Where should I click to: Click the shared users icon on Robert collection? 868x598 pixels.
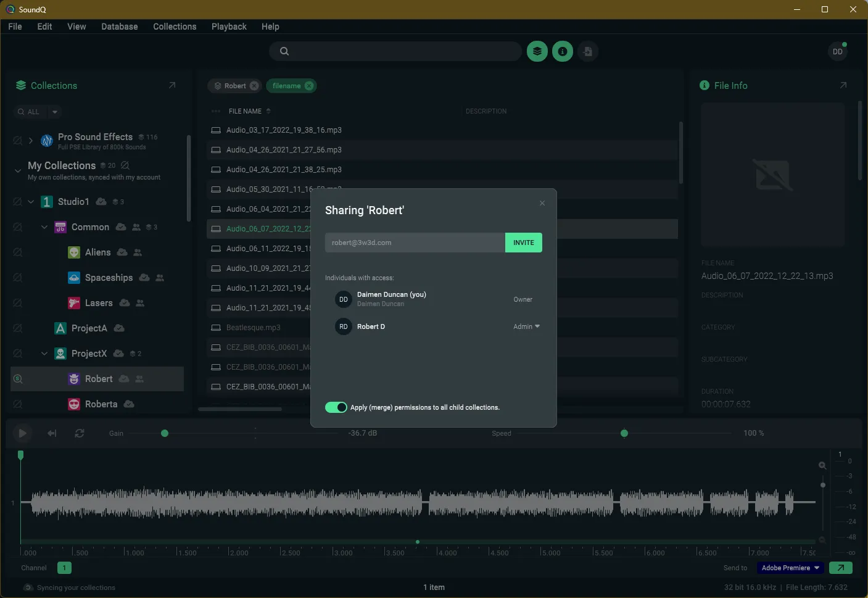point(139,379)
